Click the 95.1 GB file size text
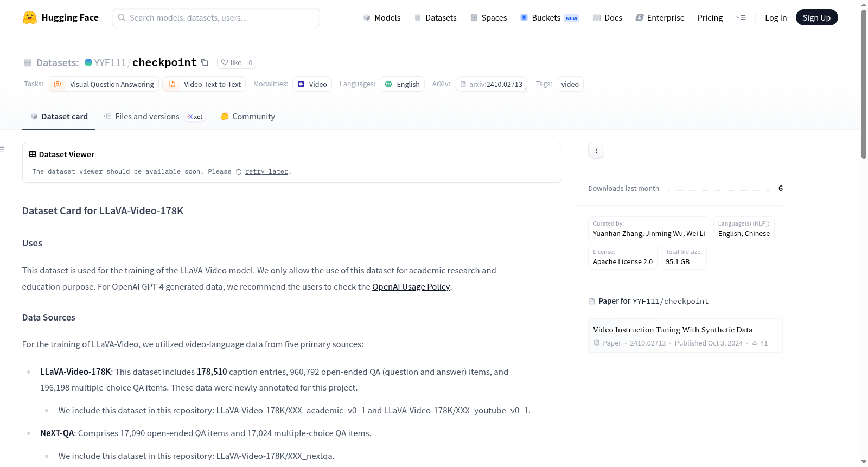868x467 pixels. [x=678, y=261]
